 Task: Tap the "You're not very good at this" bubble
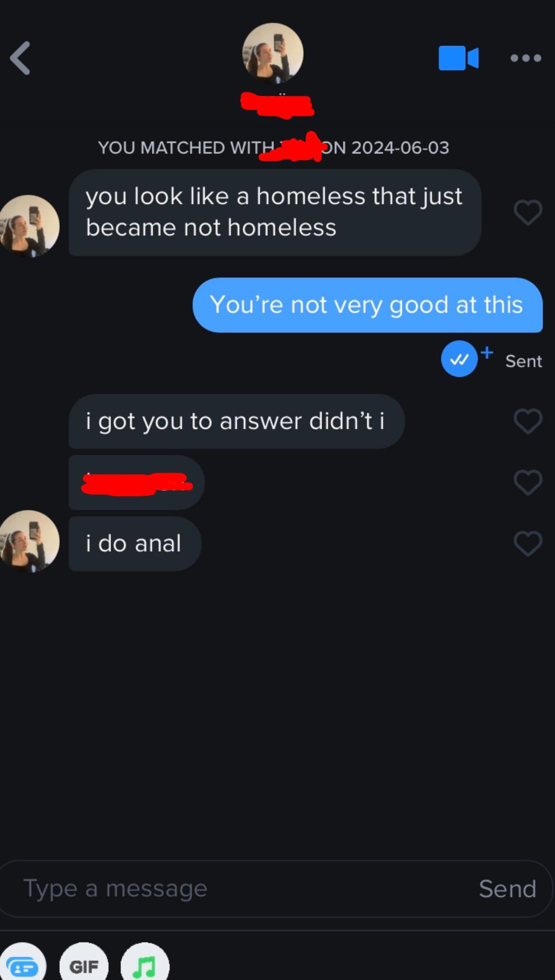click(367, 305)
